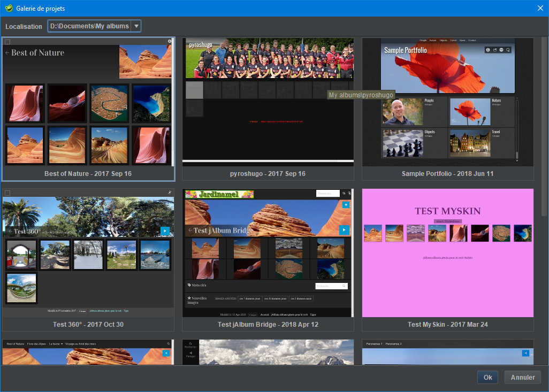Click caption 'Best of Nature - 2017 Sep 16'

coord(88,174)
